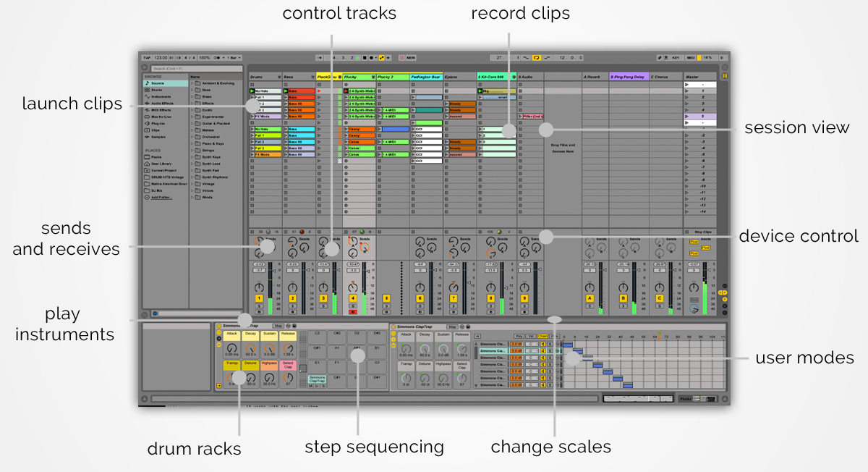This screenshot has width=868, height=472.
Task: Select the Drums category in browser
Action: point(157,90)
